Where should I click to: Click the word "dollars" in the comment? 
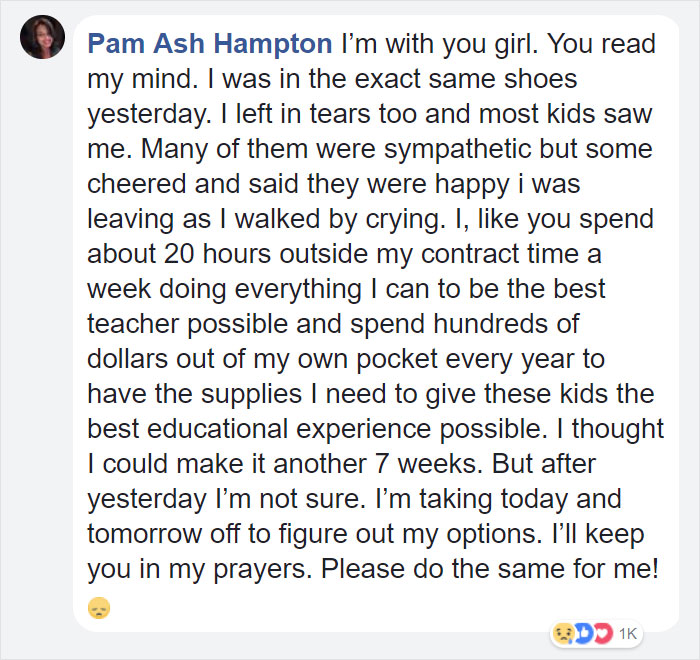tap(127, 359)
